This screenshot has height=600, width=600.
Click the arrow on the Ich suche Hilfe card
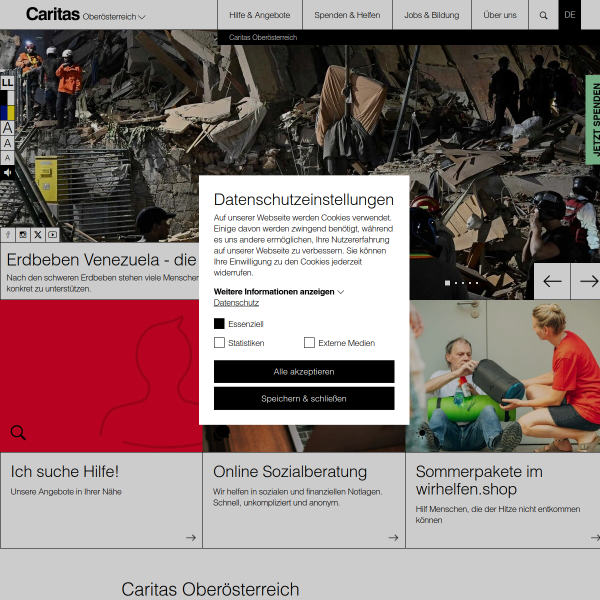[x=191, y=538]
